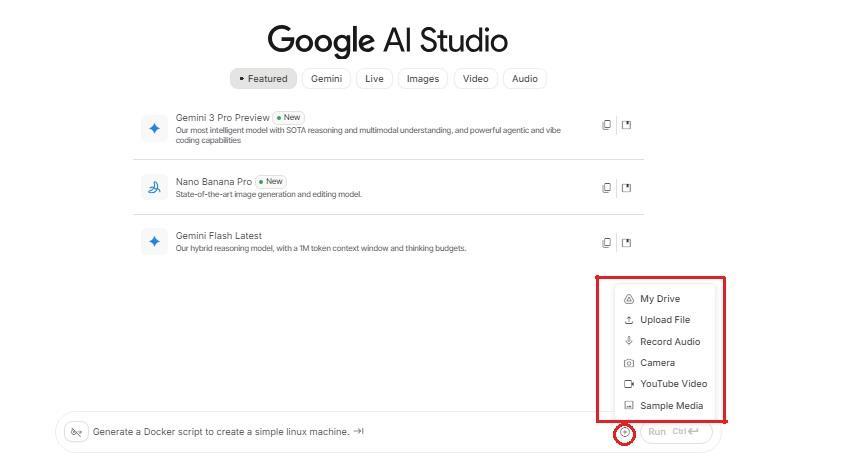
Task: Copy the Nano Banana Pro model name
Action: (606, 187)
